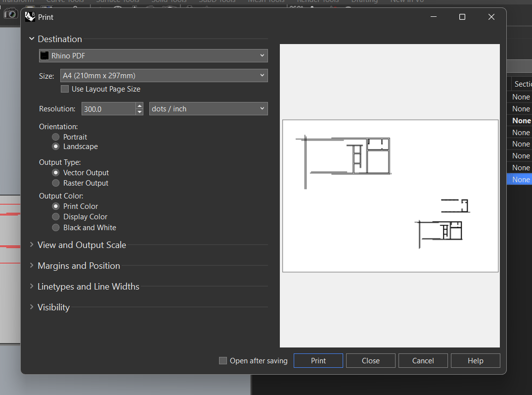Enable Use Layout Page Size checkbox
Viewport: 532px width, 395px height.
click(x=65, y=89)
